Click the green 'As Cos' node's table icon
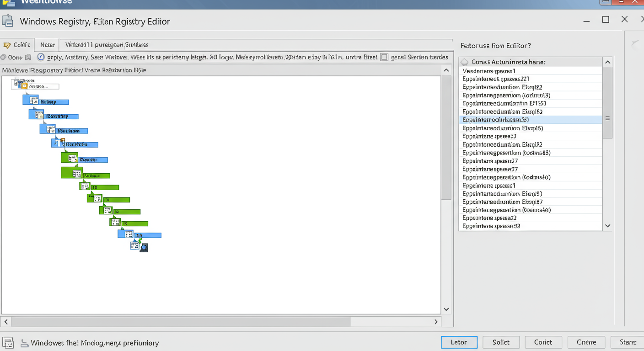The height and width of the screenshot is (351, 644). tap(77, 174)
